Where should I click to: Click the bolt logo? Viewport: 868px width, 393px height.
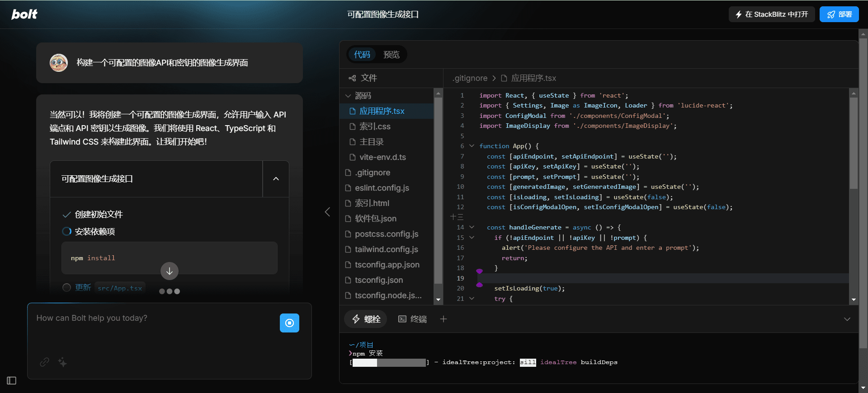click(24, 14)
